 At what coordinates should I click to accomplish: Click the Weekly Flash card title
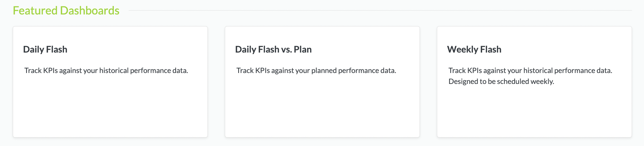[x=474, y=49]
